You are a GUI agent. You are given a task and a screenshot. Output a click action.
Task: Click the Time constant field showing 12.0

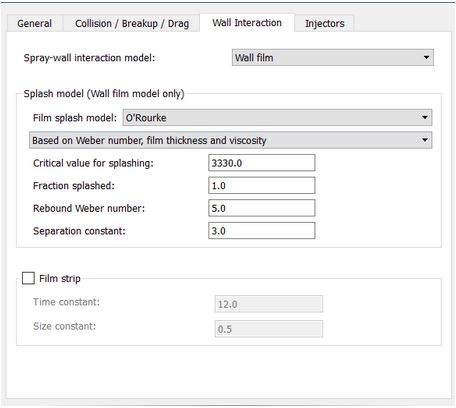coord(269,304)
